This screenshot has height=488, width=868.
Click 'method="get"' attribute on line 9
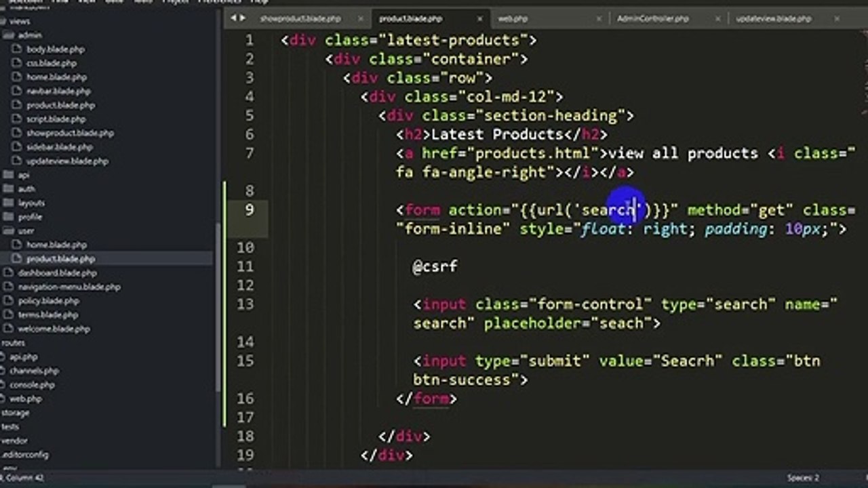741,210
